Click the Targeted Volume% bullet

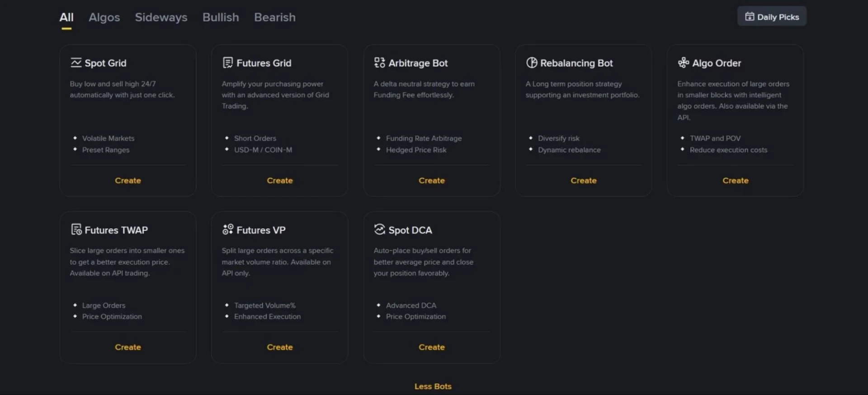point(265,305)
